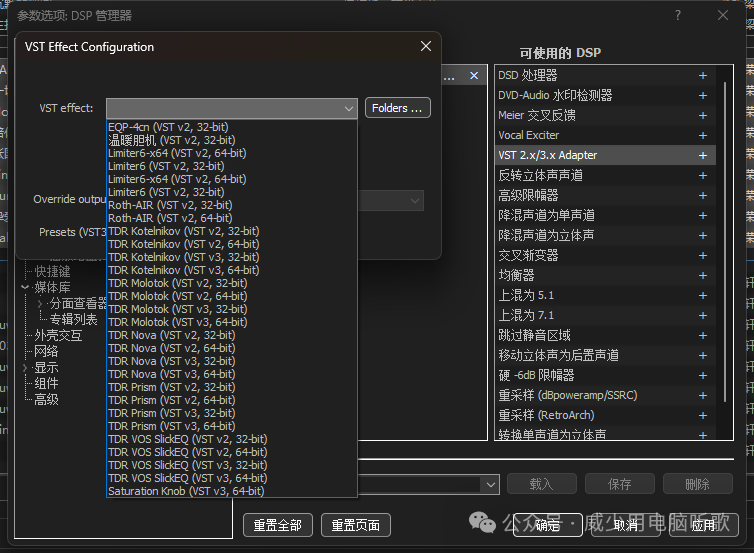Add 重采样 (RetroArch) with its plus icon
Image resolution: width=754 pixels, height=553 pixels.
(702, 416)
